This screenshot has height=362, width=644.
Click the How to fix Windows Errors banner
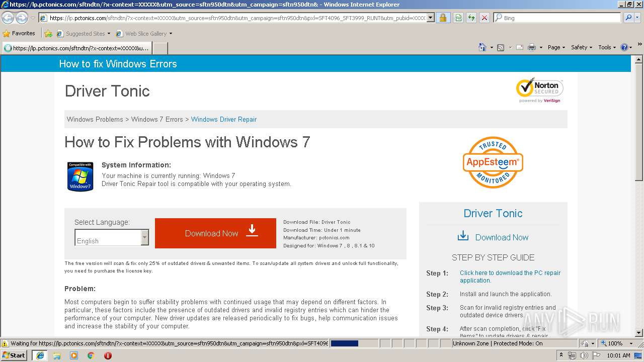pos(118,64)
